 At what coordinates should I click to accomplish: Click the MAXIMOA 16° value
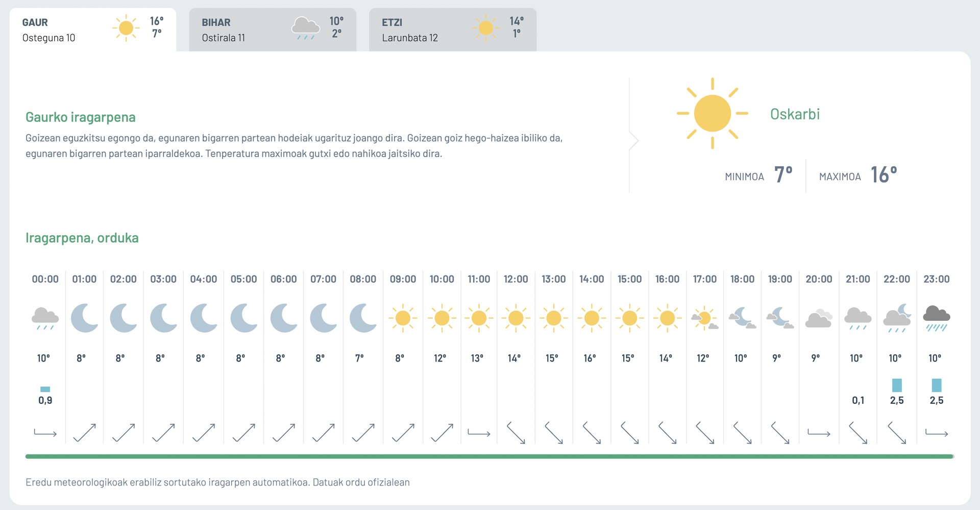pyautogui.click(x=884, y=175)
